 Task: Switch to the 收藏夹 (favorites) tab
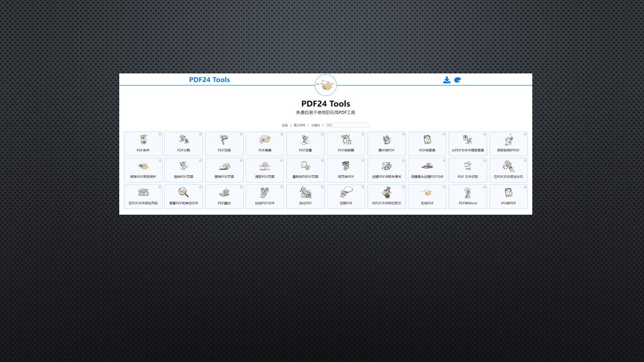click(315, 125)
